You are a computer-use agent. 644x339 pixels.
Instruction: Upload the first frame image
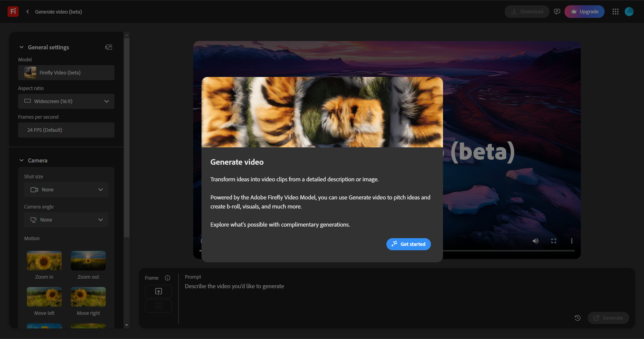pyautogui.click(x=158, y=291)
